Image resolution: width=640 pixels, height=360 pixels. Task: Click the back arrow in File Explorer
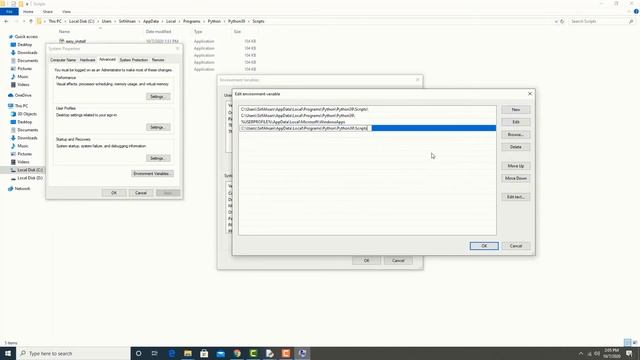tap(6, 21)
